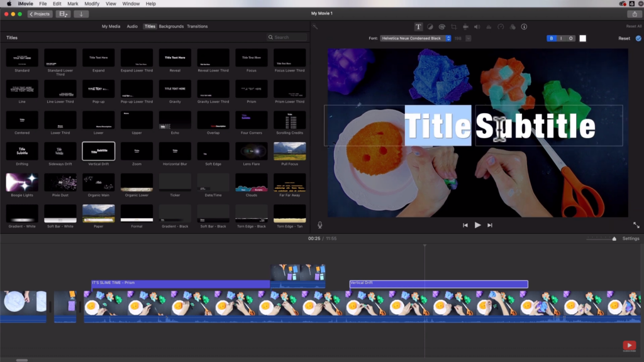The width and height of the screenshot is (644, 362).
Task: Open timeline Settings
Action: pos(630,238)
